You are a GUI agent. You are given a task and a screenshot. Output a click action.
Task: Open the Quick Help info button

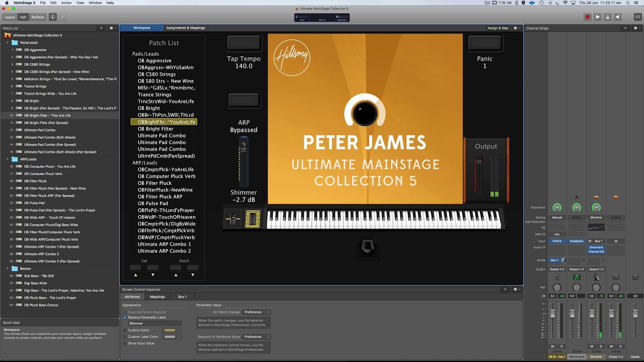click(x=53, y=17)
